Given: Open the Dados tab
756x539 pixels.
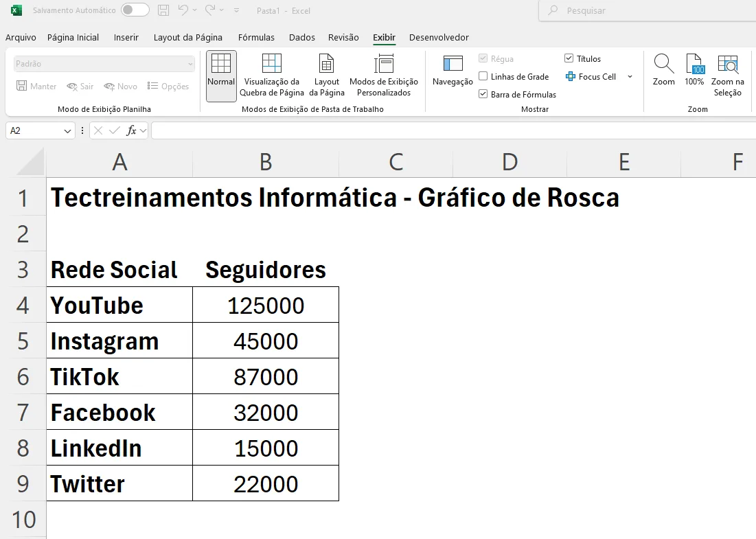Looking at the screenshot, I should 302,37.
